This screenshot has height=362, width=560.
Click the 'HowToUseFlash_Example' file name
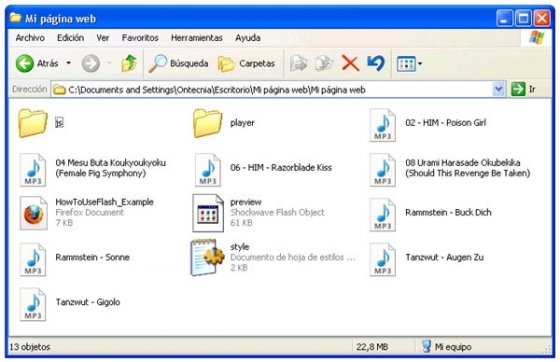[104, 202]
